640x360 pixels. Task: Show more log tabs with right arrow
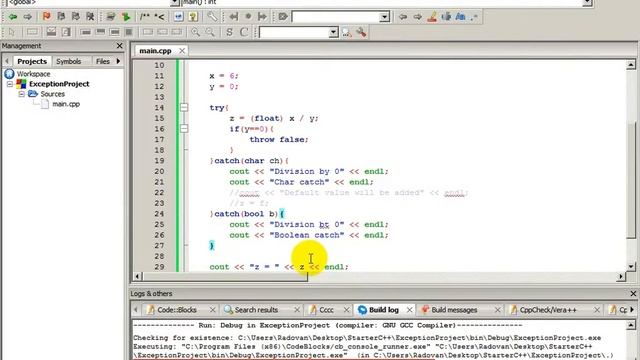click(632, 310)
